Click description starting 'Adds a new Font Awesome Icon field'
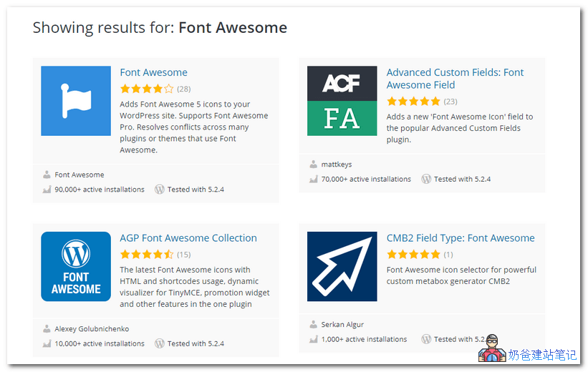Screen dimensions: 588x372 (460, 128)
